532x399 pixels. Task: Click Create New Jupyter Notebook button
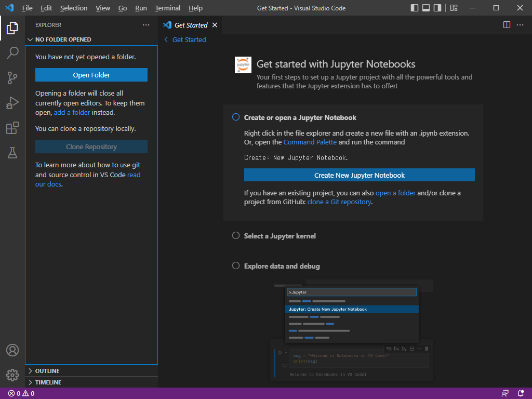[x=360, y=175]
